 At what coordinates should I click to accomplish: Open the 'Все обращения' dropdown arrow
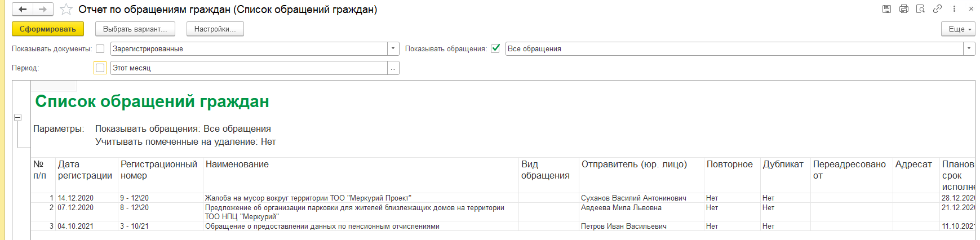[969, 49]
